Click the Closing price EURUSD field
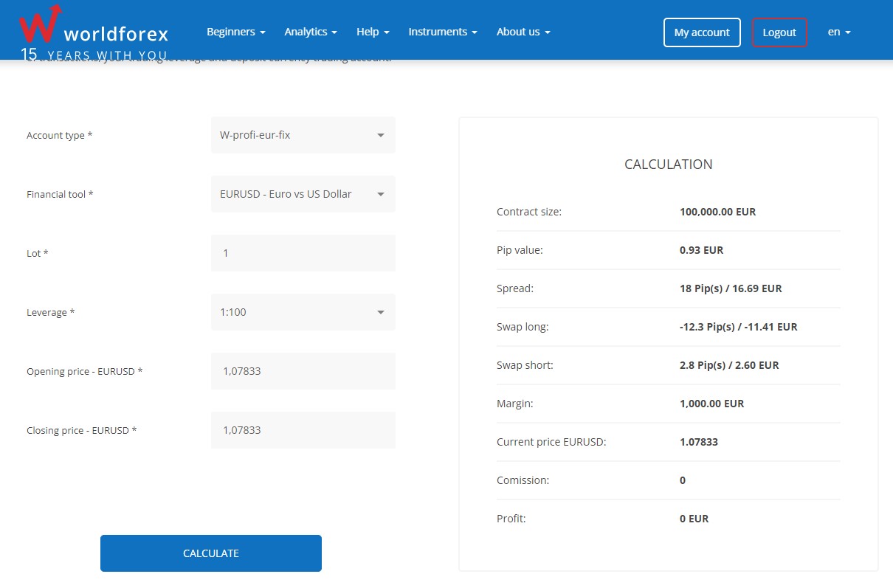 pos(303,430)
